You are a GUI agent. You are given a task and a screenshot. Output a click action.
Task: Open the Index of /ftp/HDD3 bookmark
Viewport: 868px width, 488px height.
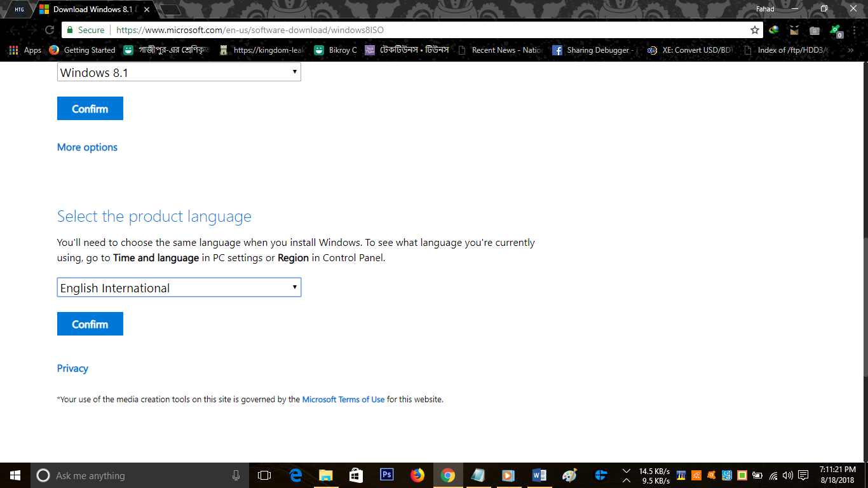pos(787,50)
